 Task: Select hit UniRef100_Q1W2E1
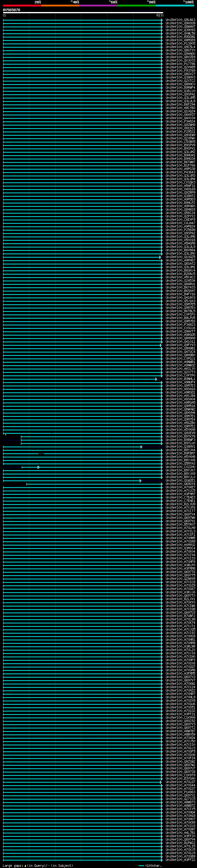pos(180,481)
